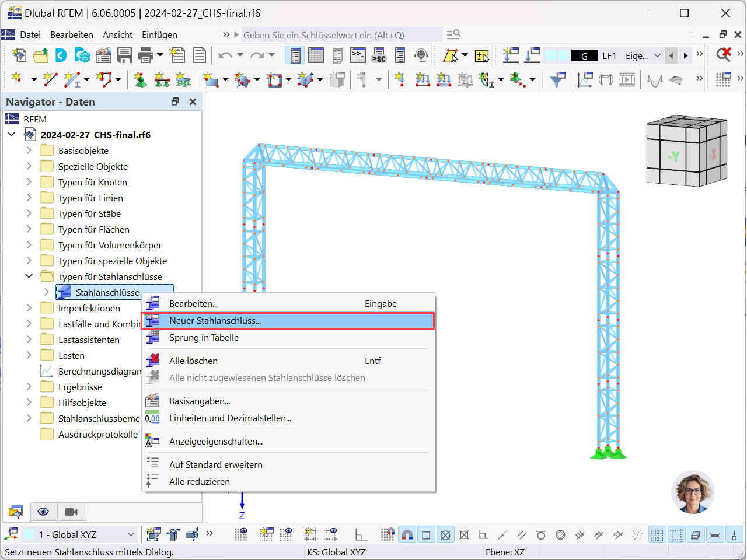
Task: Save the model with the floppy disk icon
Action: 124,55
